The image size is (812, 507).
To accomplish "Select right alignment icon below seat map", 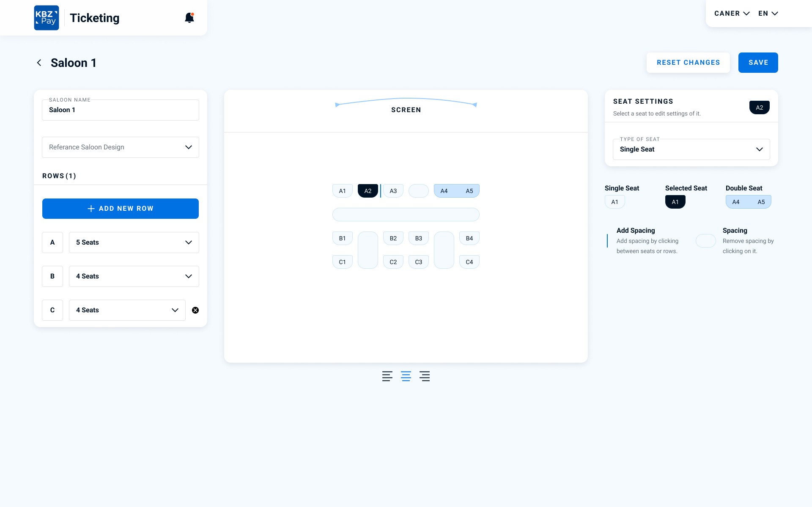I will pyautogui.click(x=425, y=376).
